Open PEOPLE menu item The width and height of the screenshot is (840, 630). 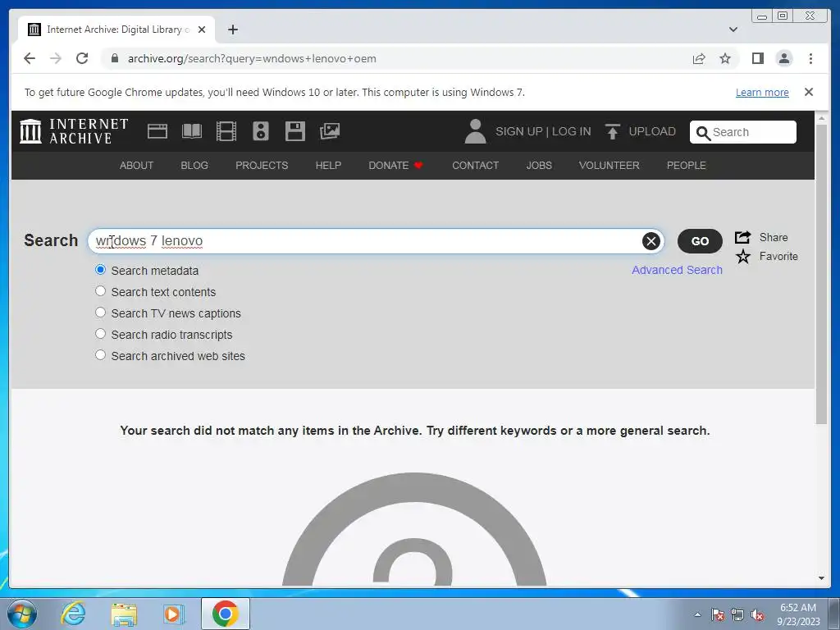(686, 166)
